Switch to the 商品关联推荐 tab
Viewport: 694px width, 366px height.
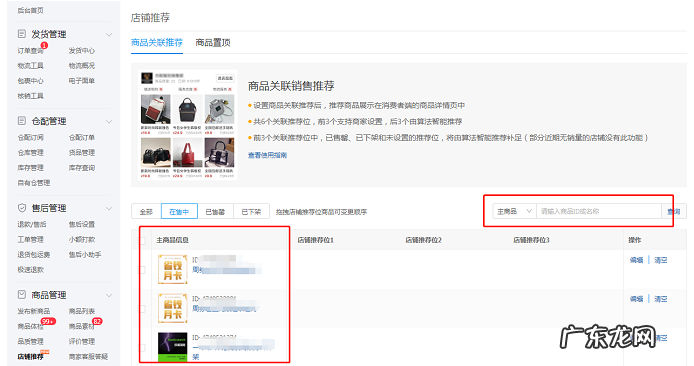point(157,42)
